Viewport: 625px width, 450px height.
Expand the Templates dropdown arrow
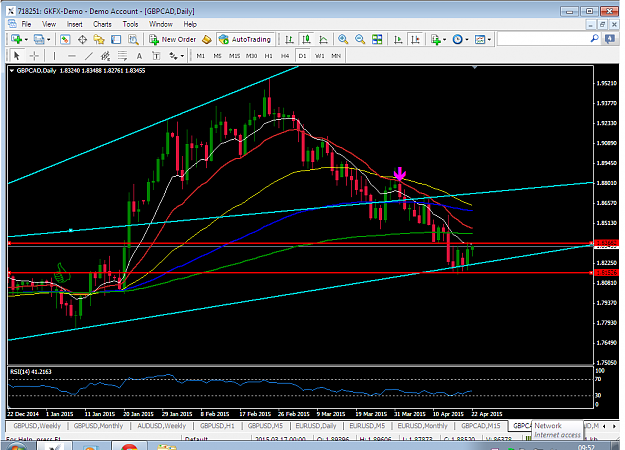[489, 39]
